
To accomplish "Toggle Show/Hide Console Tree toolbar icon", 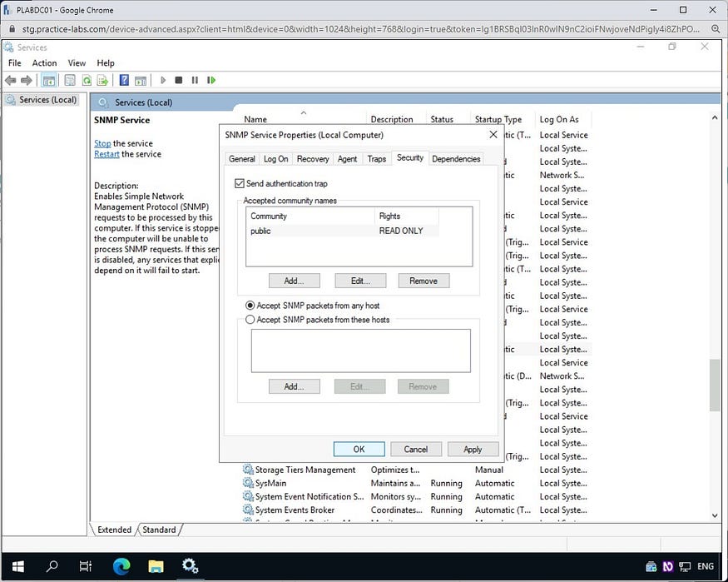I will tap(49, 81).
